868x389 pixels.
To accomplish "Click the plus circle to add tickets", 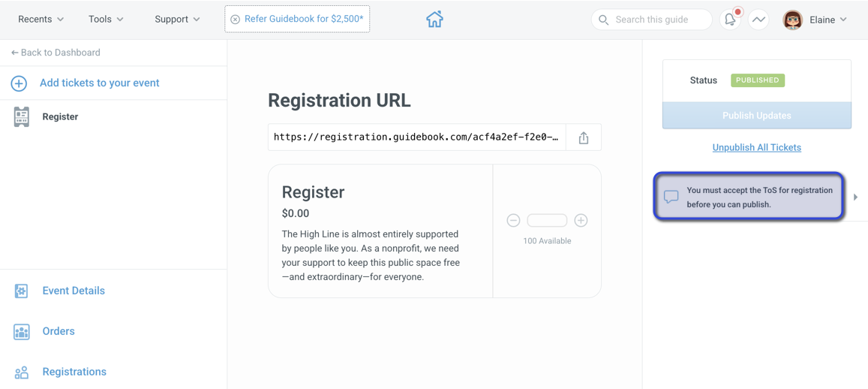I will pyautogui.click(x=19, y=83).
